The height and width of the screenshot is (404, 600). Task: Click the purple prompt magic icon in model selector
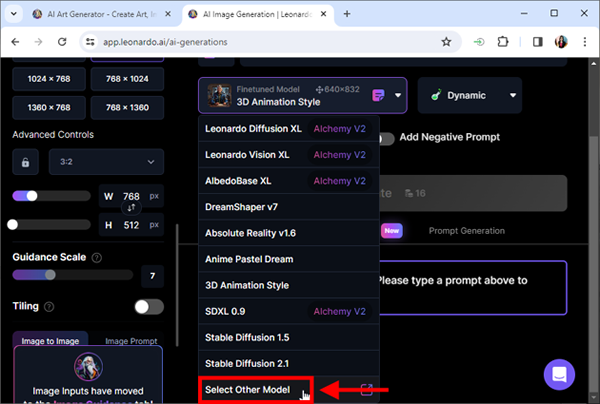[378, 95]
